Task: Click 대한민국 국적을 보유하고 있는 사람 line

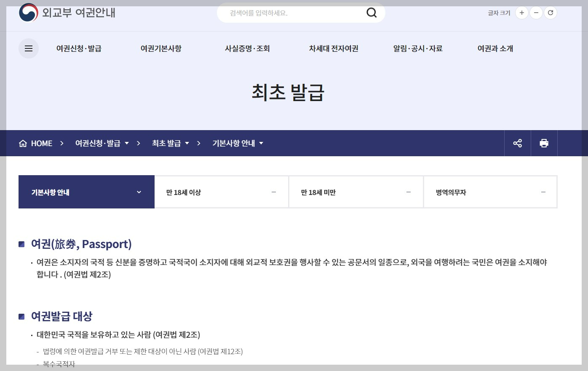Action: click(x=118, y=335)
